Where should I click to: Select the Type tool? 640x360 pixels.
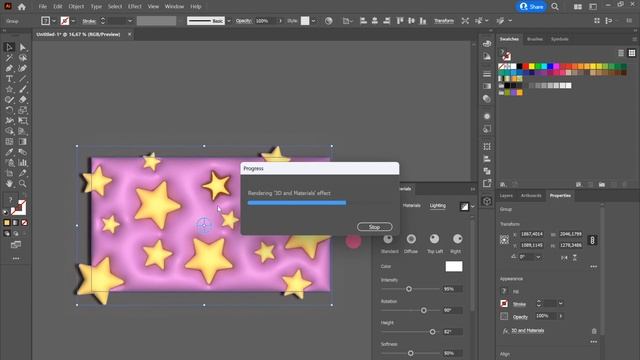[x=9, y=79]
